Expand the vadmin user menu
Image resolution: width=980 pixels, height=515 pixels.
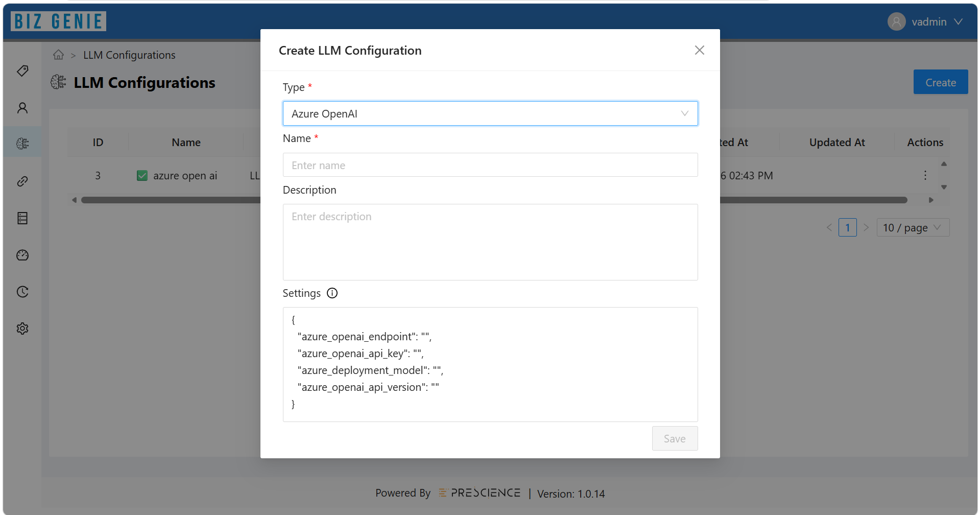[925, 21]
